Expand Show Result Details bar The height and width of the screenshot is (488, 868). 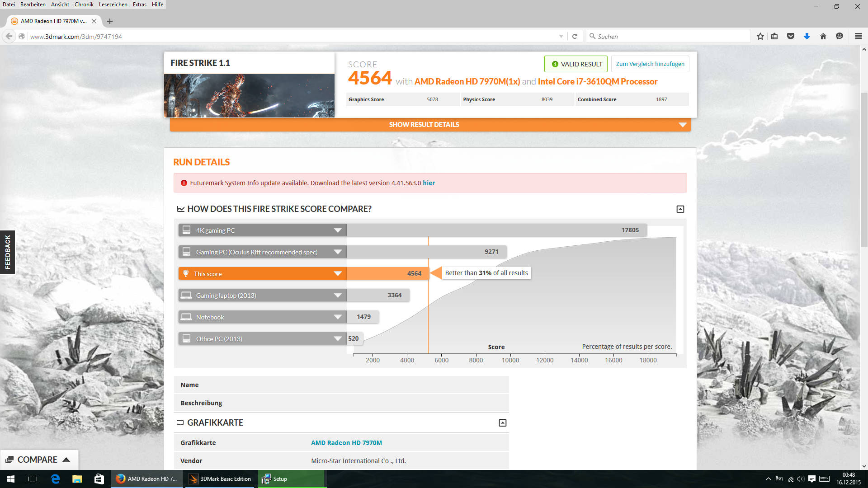[430, 125]
